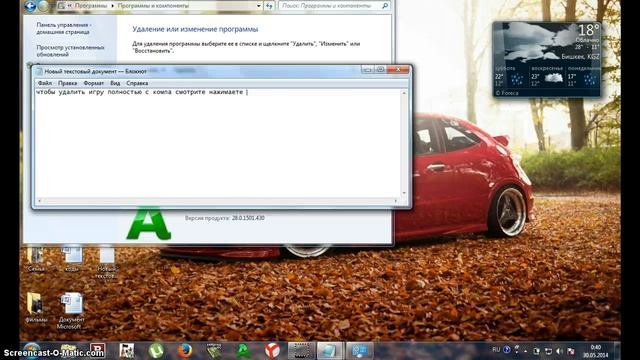This screenshot has height=360, width=640.
Task: Open the Справка menu in Notepad
Action: coord(137,83)
